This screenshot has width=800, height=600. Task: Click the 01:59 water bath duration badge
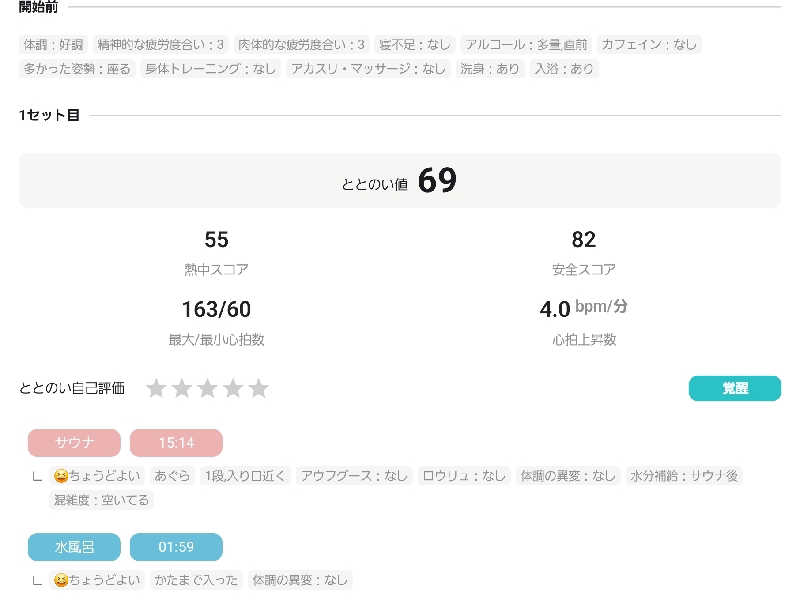pos(176,547)
